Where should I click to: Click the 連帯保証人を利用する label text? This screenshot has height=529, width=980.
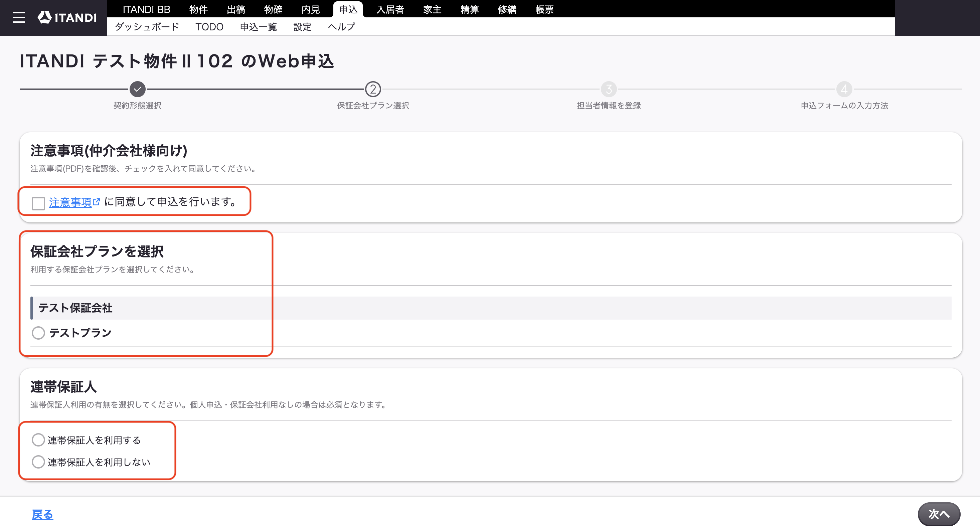pos(94,440)
